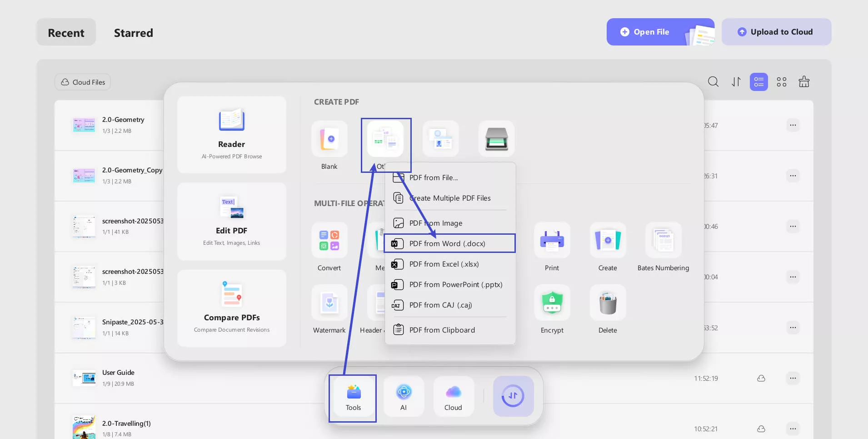Image resolution: width=868 pixels, height=439 pixels.
Task: Open the scanner create PDF icon
Action: [496, 139]
